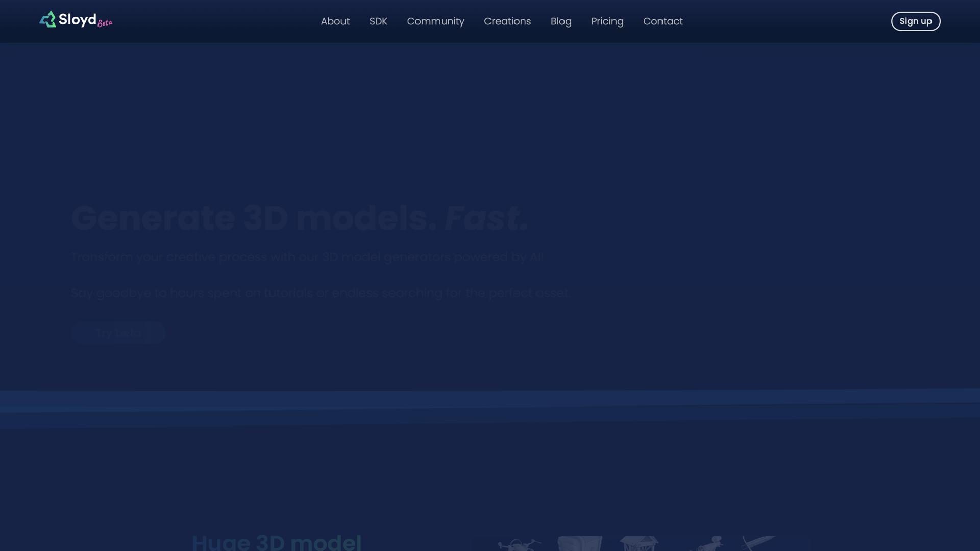Viewport: 980px width, 551px height.
Task: Click the Sloyd triangle logo icon
Action: tap(48, 20)
